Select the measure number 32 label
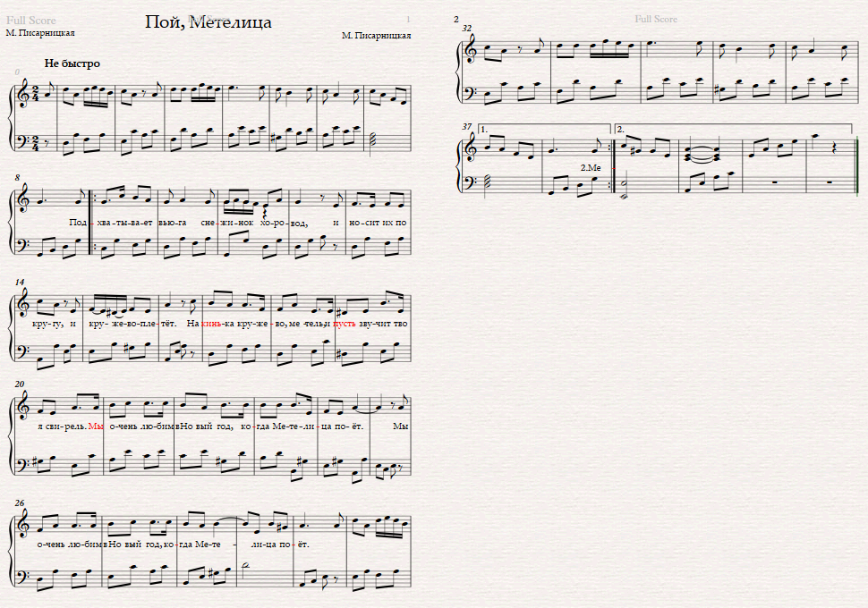The image size is (868, 608). [466, 29]
